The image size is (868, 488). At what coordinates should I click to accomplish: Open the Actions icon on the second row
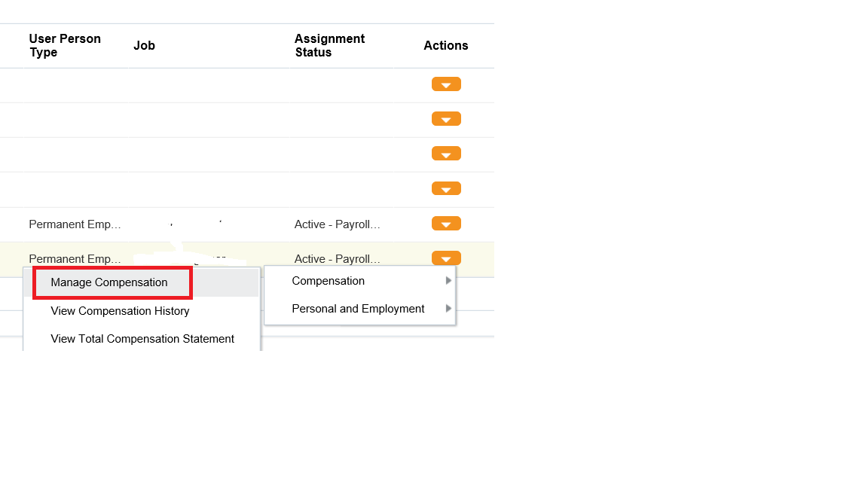[446, 118]
